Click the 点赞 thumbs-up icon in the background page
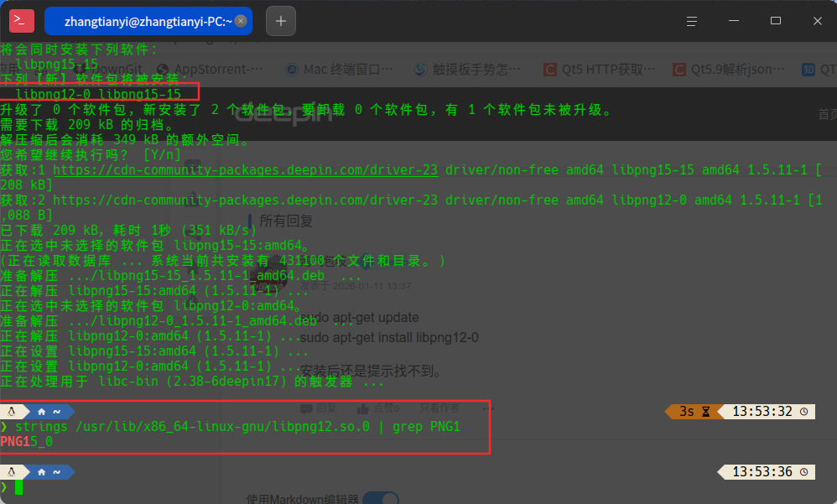Screen dimensions: 837x504 tap(363, 408)
